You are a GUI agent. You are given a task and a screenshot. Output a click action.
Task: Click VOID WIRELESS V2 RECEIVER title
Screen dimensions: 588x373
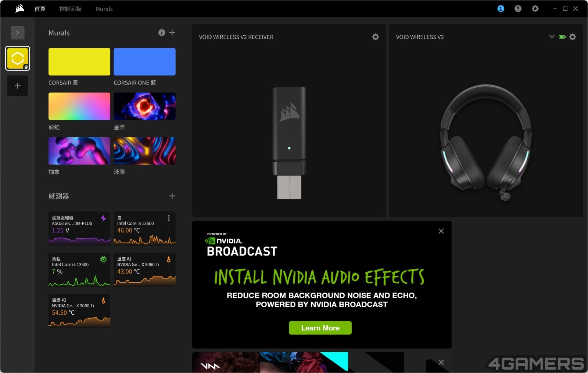(236, 37)
